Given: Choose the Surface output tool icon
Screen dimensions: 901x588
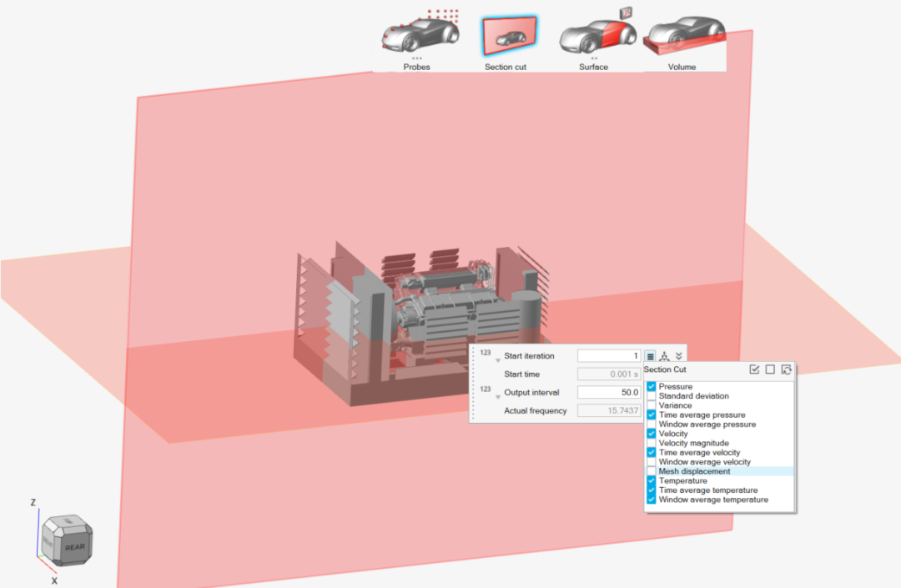Looking at the screenshot, I should [x=596, y=34].
